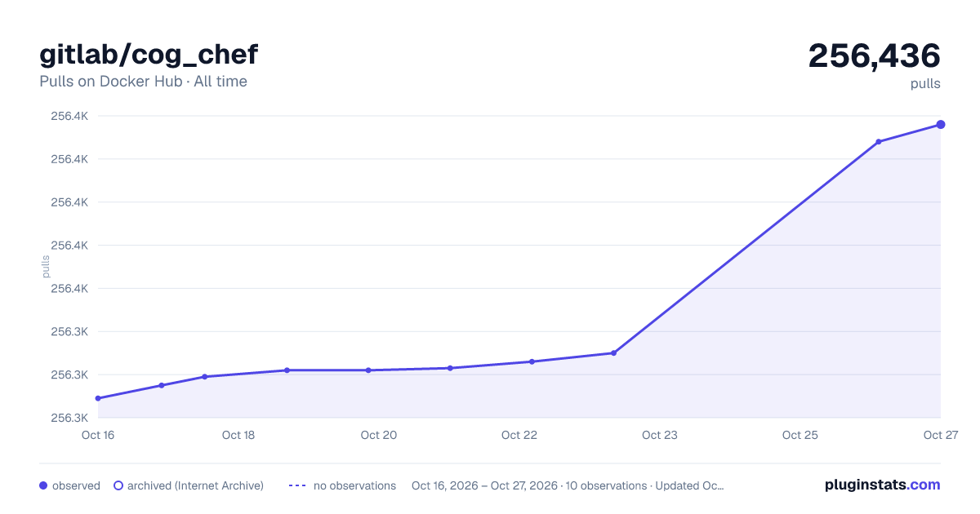This screenshot has height=514, width=980.
Task: Click the vertical 'pulls' y-axis title
Action: (x=46, y=267)
